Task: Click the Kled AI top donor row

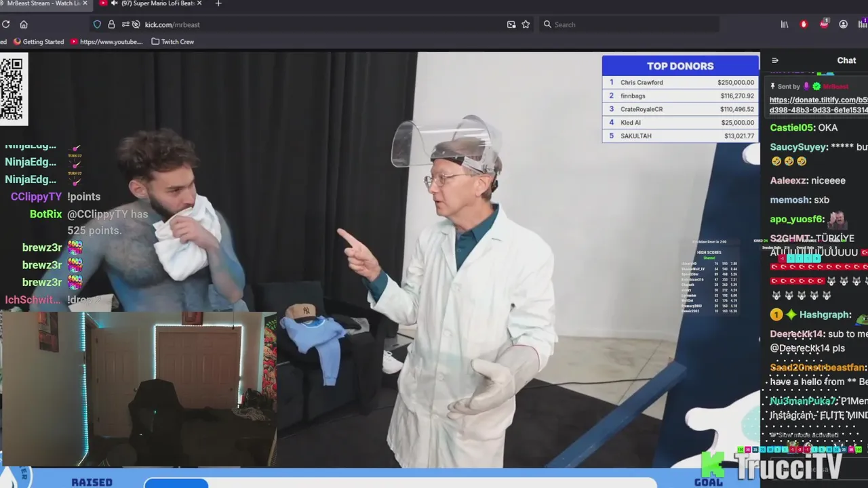Action: pos(680,122)
